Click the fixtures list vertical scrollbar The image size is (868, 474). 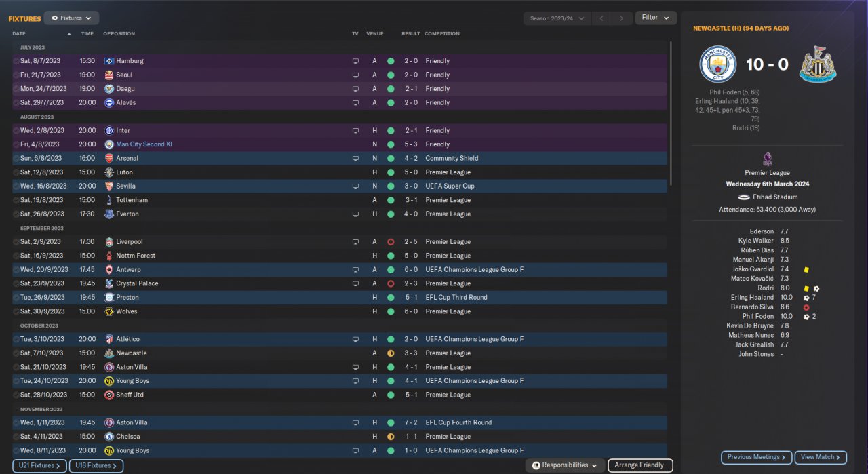(x=670, y=115)
